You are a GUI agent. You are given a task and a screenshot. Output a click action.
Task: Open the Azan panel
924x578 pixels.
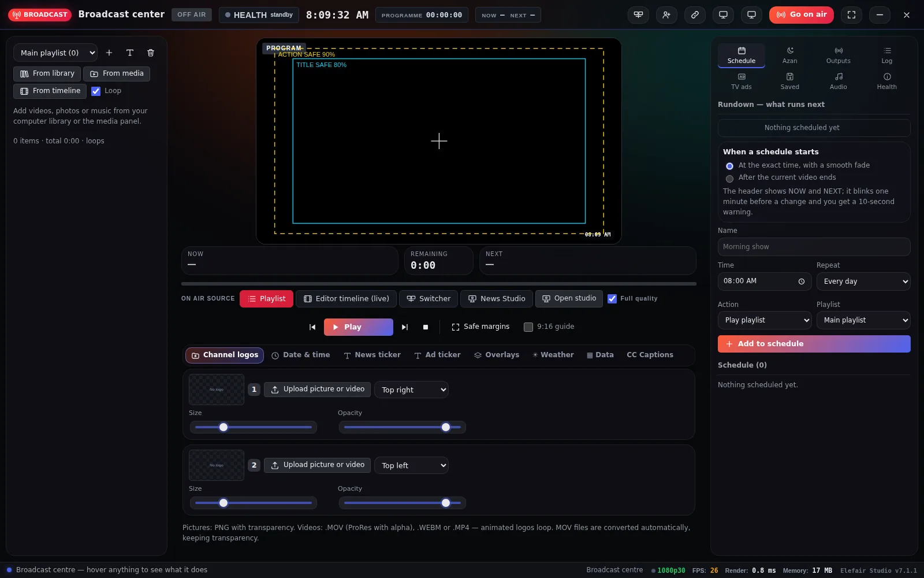789,55
